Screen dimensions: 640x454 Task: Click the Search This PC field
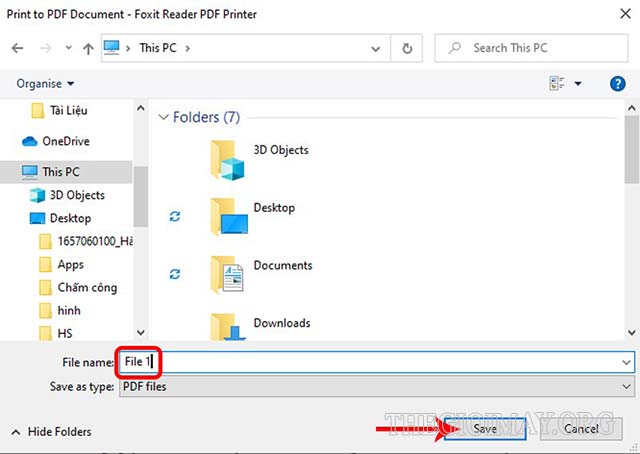coord(531,48)
